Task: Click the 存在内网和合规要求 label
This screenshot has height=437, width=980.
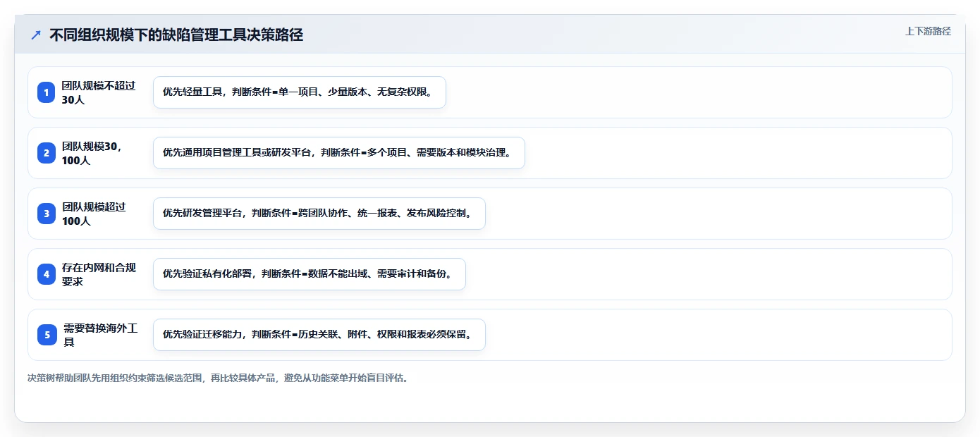Action: point(99,274)
